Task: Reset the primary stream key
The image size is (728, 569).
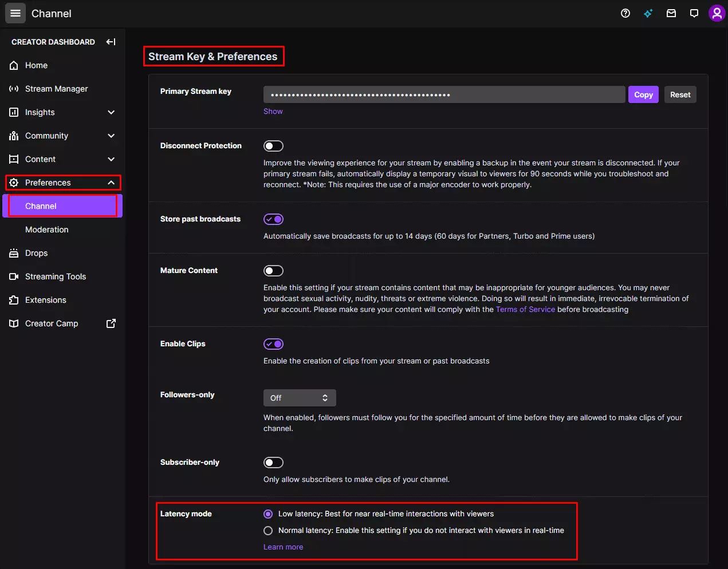Action: [x=680, y=94]
